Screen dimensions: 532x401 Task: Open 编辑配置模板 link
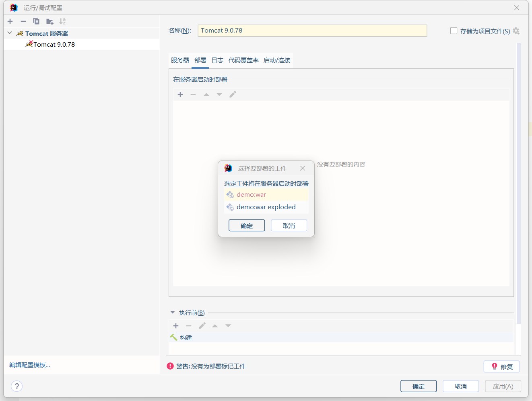30,365
